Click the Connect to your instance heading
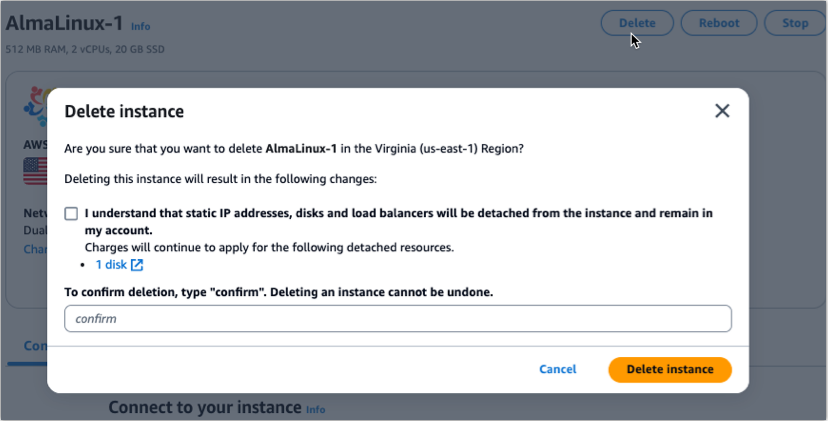828x421 pixels. pos(204,408)
